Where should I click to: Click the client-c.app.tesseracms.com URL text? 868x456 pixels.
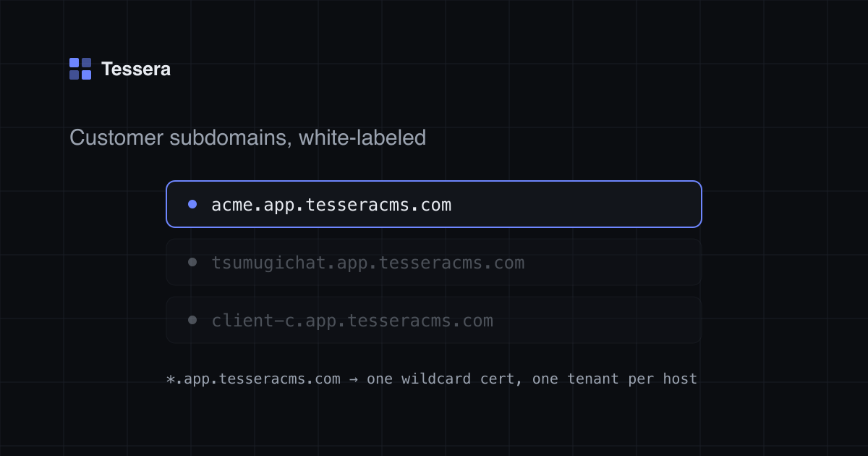coord(352,321)
